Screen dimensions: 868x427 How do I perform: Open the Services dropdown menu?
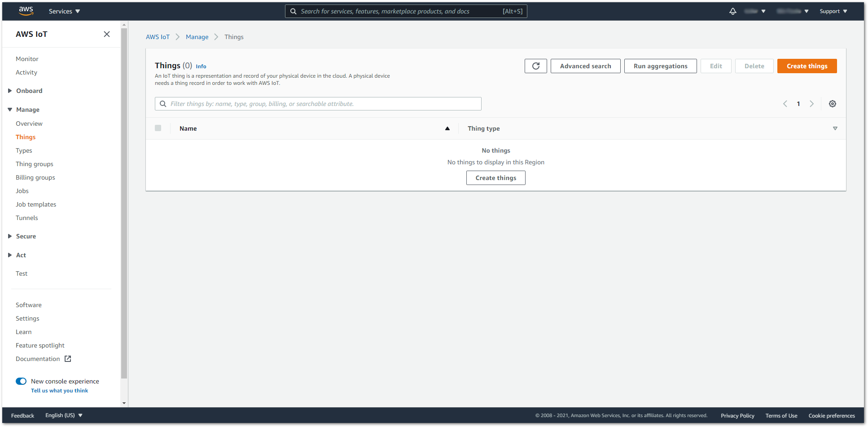coord(64,11)
